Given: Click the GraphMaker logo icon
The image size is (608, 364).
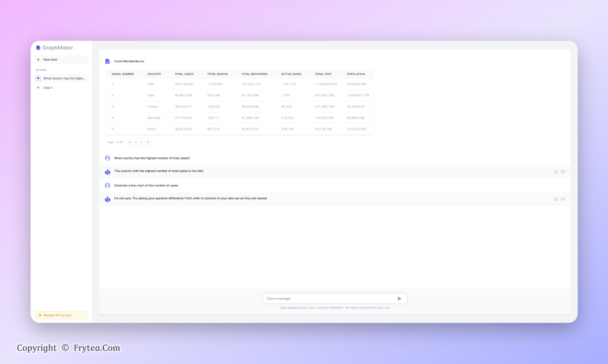Looking at the screenshot, I should pos(38,48).
